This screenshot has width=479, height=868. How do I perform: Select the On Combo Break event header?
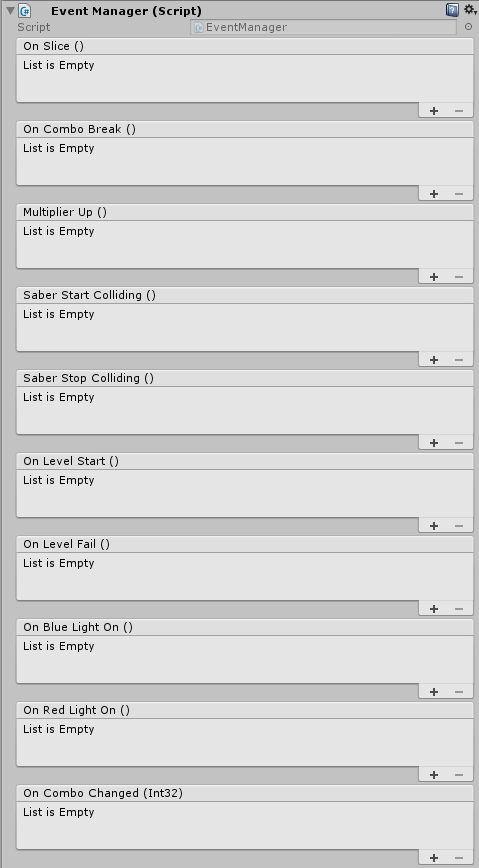[x=245, y=129]
